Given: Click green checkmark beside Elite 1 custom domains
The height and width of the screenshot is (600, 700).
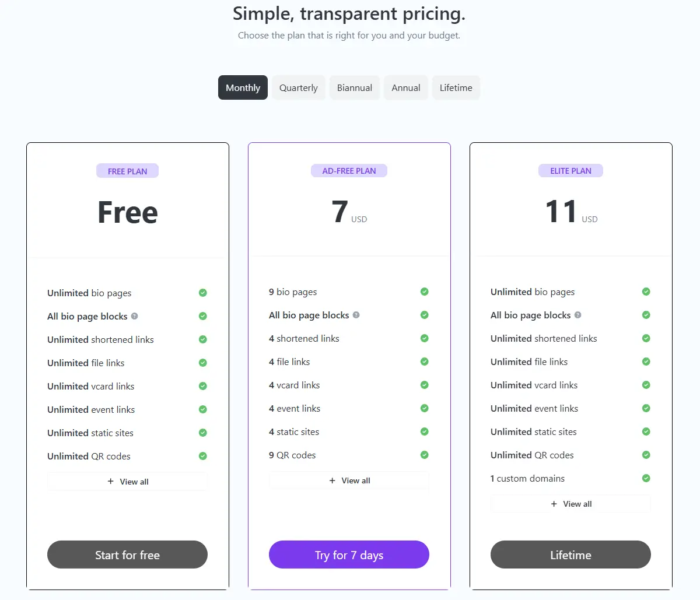Looking at the screenshot, I should coord(646,478).
